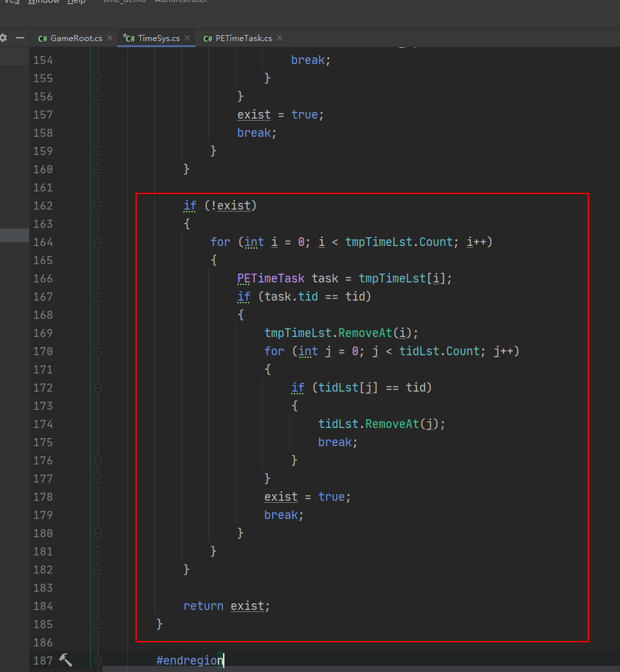Viewport: 620px width, 672px height.
Task: Collapse the for loop fold at line 164
Action: (98, 242)
